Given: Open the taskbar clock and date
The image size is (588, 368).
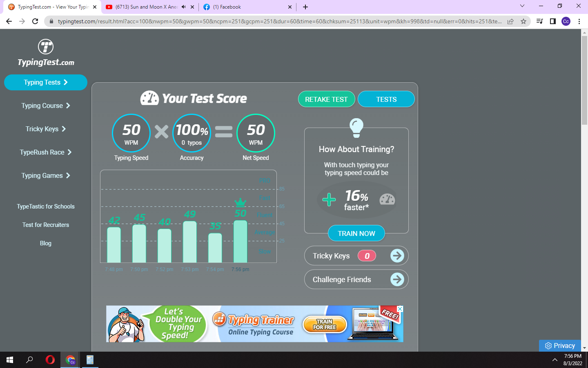Looking at the screenshot, I should pyautogui.click(x=572, y=360).
